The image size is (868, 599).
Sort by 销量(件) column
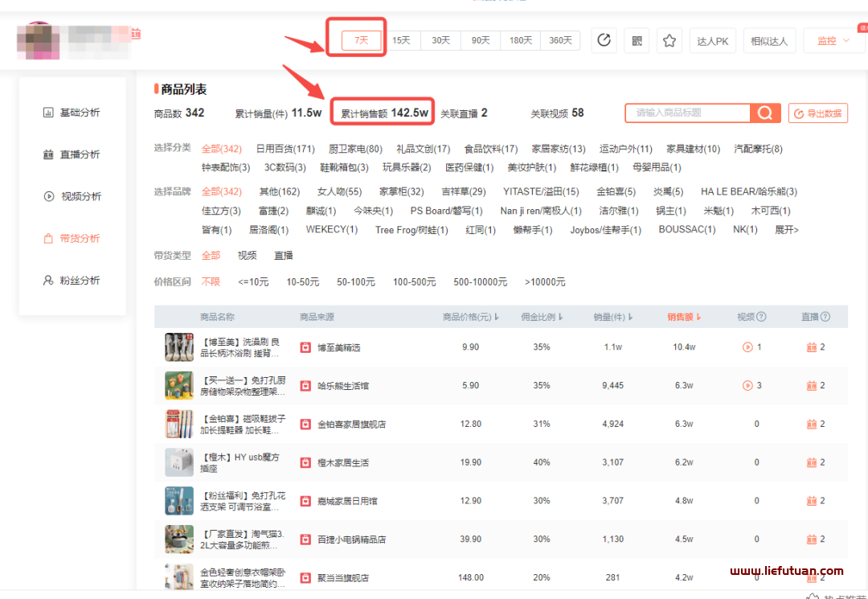point(613,318)
